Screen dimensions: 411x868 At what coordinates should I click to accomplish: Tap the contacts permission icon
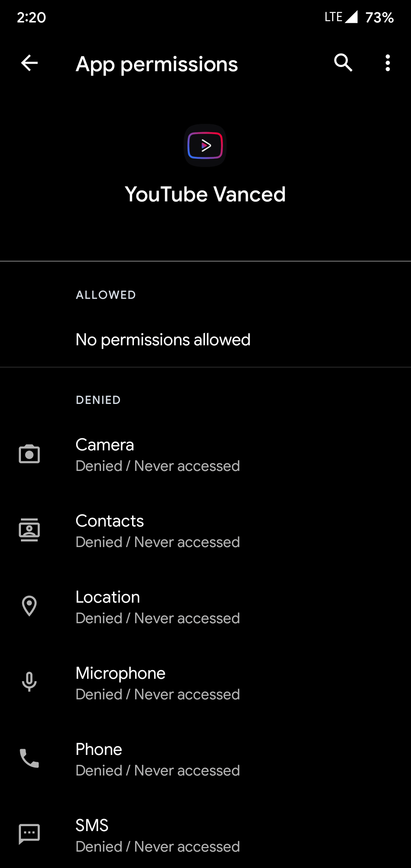point(29,530)
